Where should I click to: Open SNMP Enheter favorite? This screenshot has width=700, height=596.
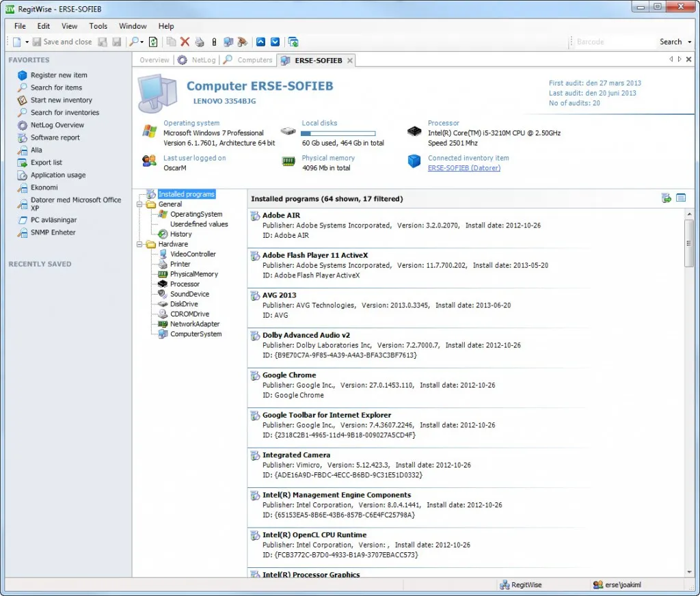coord(53,232)
